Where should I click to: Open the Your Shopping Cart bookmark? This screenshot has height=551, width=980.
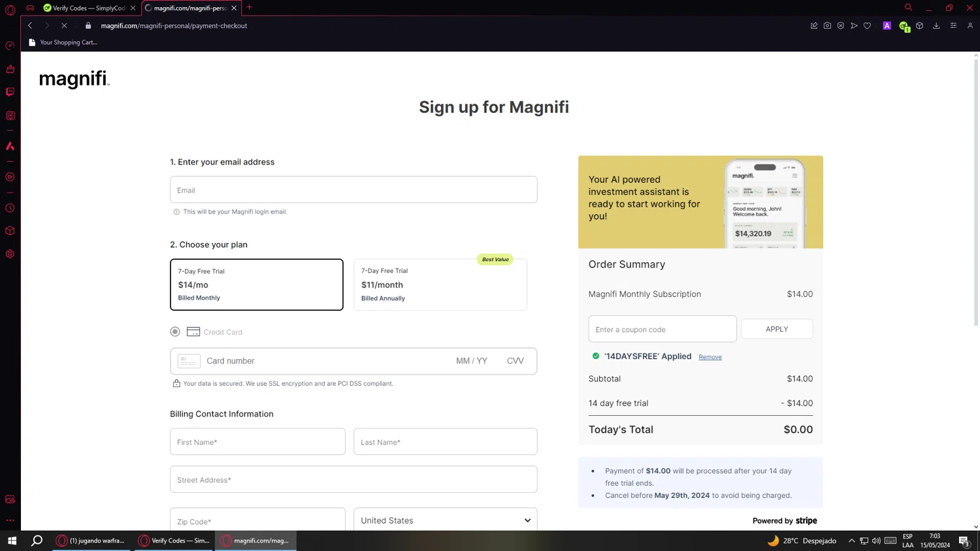click(63, 42)
